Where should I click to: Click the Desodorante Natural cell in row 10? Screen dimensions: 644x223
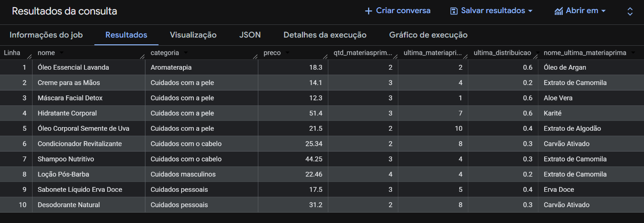click(x=69, y=205)
